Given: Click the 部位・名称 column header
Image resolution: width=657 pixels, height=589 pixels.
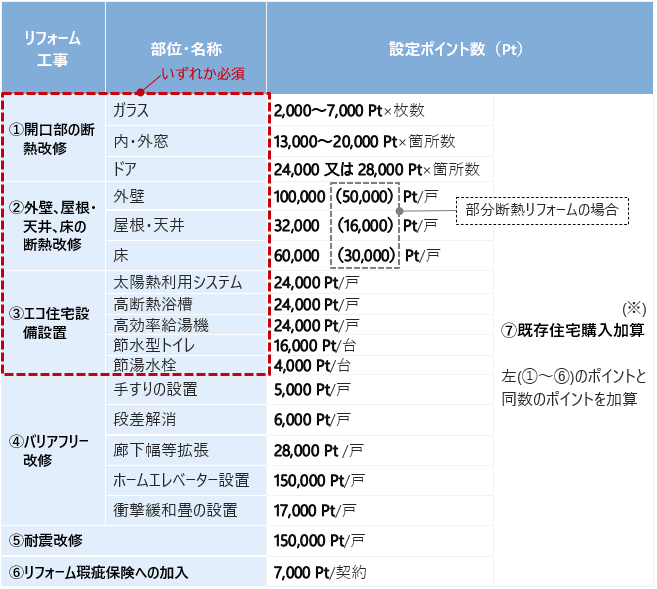Looking at the screenshot, I should pos(184,48).
